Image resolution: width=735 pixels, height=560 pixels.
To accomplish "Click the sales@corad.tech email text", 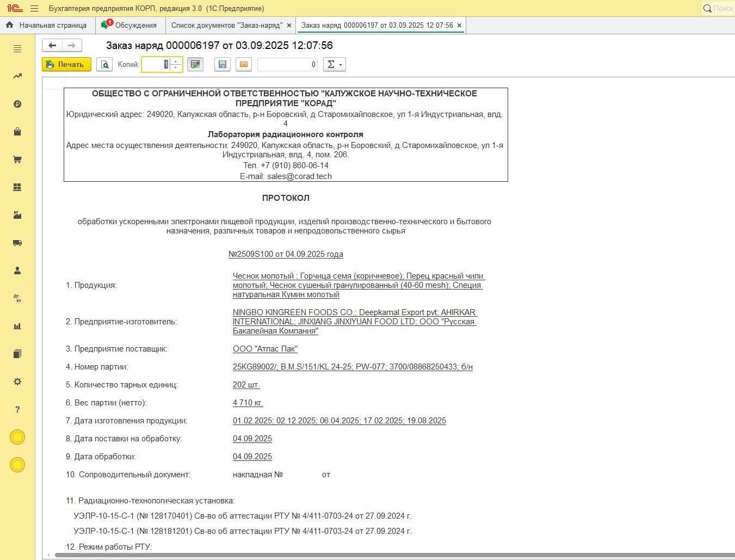I will pyautogui.click(x=299, y=176).
